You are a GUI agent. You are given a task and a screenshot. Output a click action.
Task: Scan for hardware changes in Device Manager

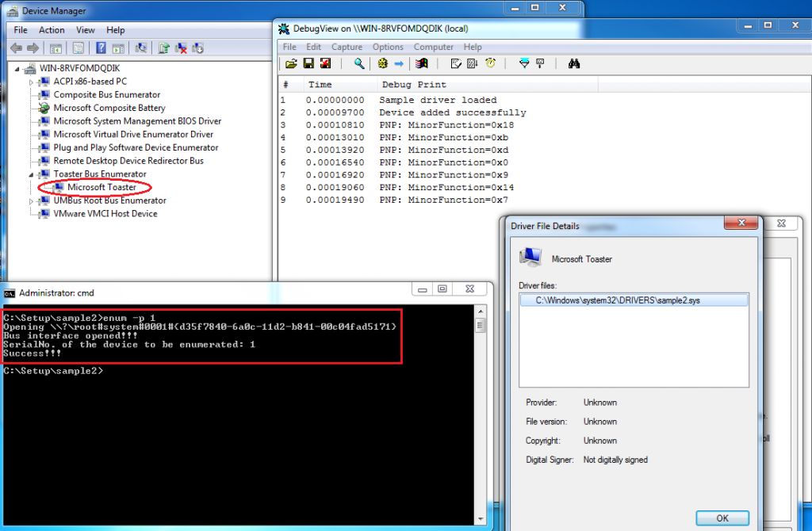140,48
